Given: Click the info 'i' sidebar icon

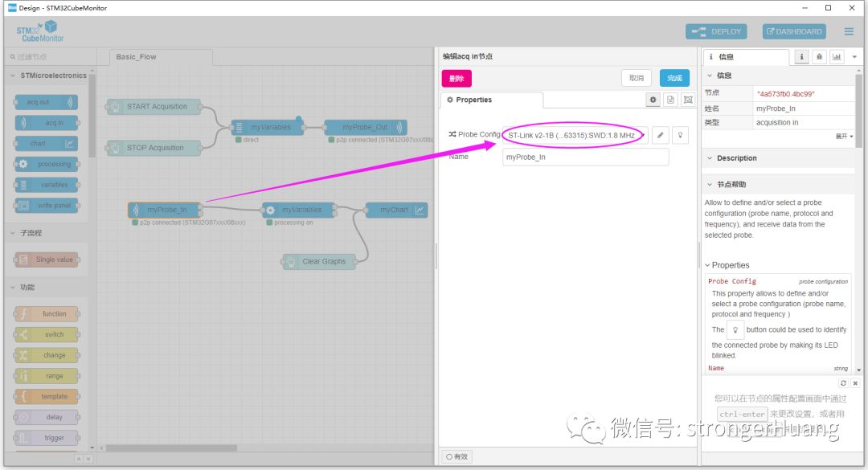Looking at the screenshot, I should pos(801,56).
